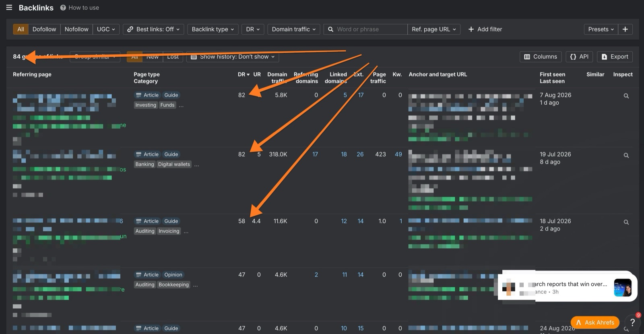Focus the Word or phrase search field
Image resolution: width=644 pixels, height=334 pixels.
pyautogui.click(x=365, y=29)
